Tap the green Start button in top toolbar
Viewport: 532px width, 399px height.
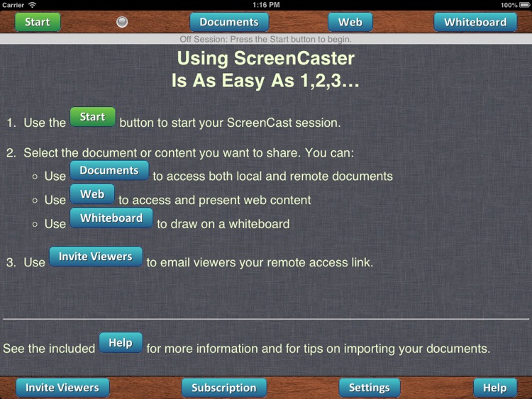[x=38, y=22]
